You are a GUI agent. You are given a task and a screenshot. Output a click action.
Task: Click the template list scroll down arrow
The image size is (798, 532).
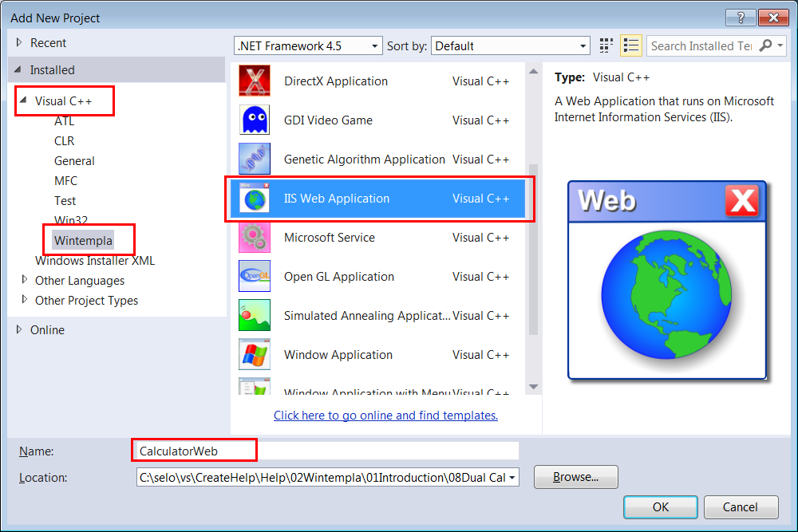(533, 387)
